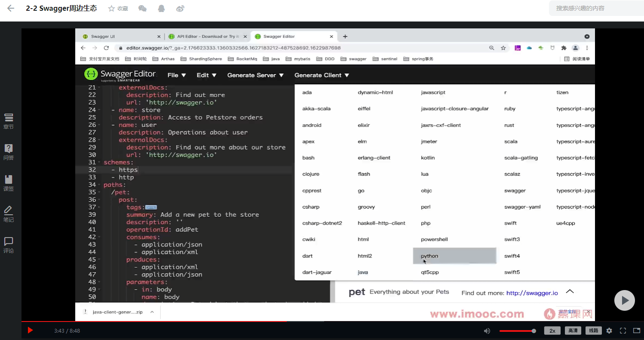Viewport: 644px width, 340px height.
Task: Open a new browser tab with plus
Action: pyautogui.click(x=345, y=37)
